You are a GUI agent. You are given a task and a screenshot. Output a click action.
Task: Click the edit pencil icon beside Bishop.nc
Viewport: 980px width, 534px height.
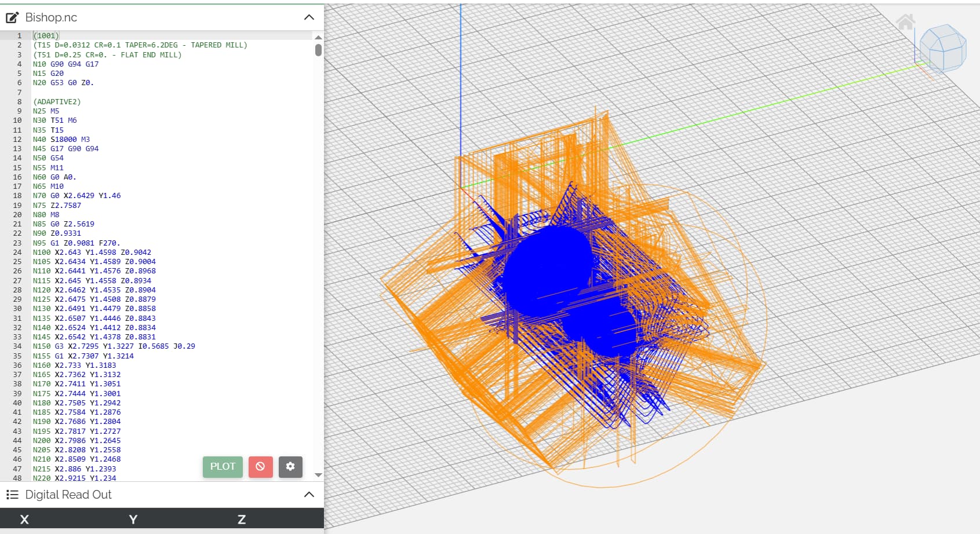(x=12, y=18)
